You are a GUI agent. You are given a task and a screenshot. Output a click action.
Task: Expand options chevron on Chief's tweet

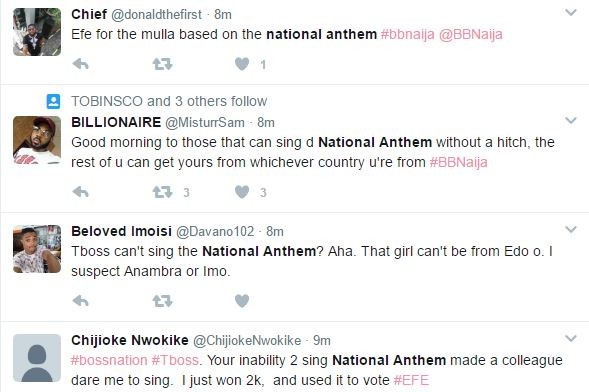(571, 12)
